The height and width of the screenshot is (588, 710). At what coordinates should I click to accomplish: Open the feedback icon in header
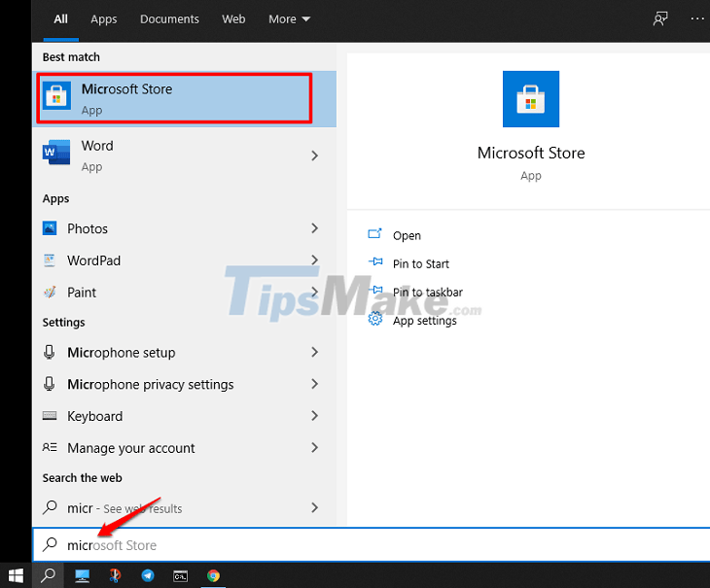[x=660, y=18]
